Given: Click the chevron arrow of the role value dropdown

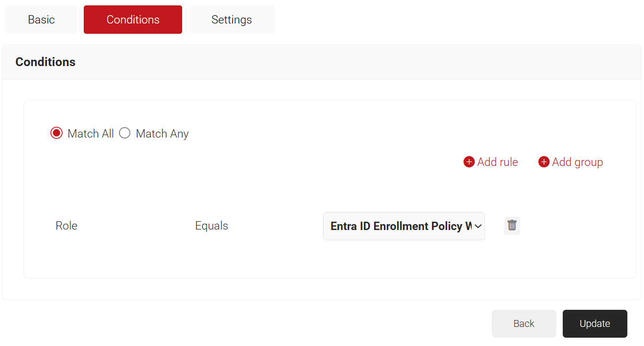Looking at the screenshot, I should (x=478, y=226).
